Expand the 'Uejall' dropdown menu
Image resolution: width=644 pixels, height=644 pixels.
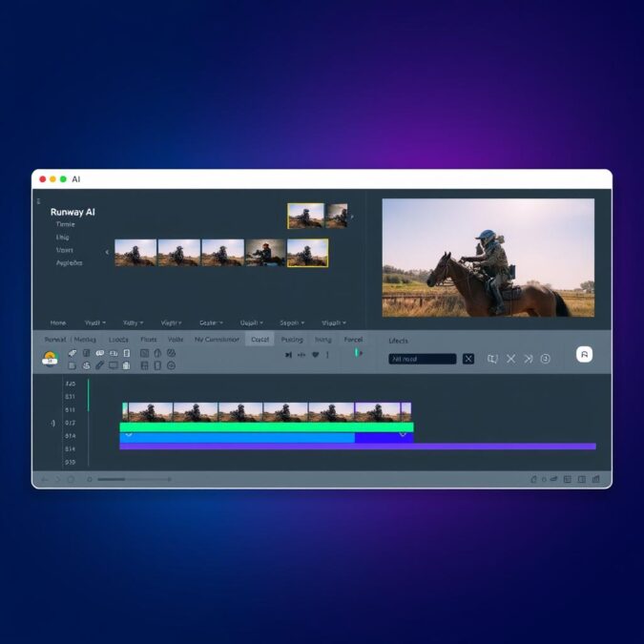(251, 322)
